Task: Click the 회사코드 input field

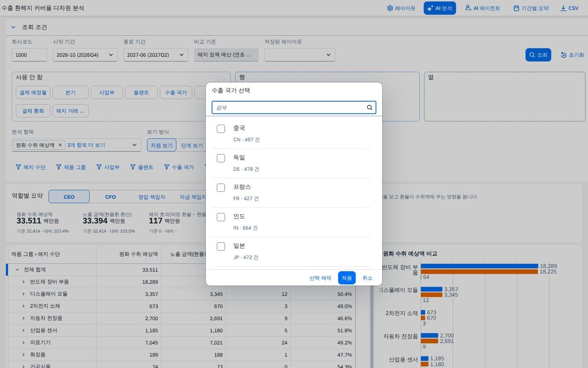Action: point(29,55)
